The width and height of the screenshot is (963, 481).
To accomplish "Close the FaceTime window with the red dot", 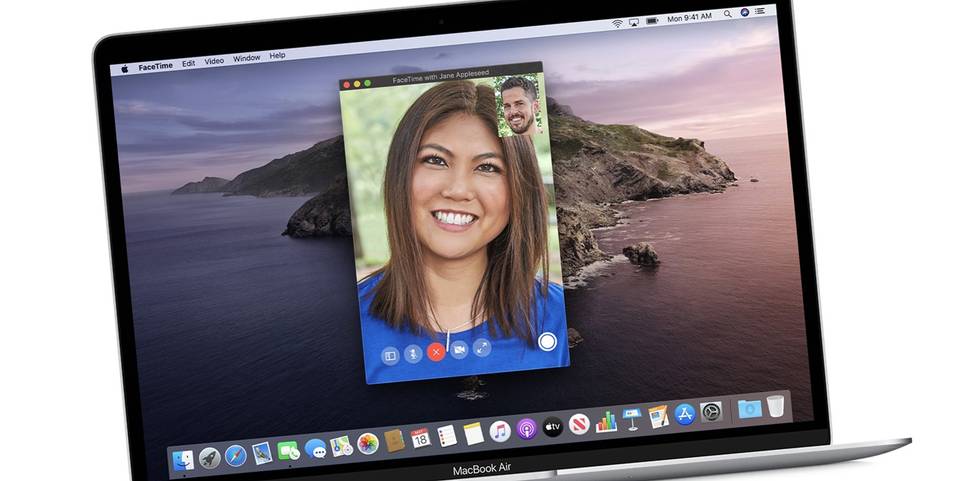I will (x=346, y=85).
